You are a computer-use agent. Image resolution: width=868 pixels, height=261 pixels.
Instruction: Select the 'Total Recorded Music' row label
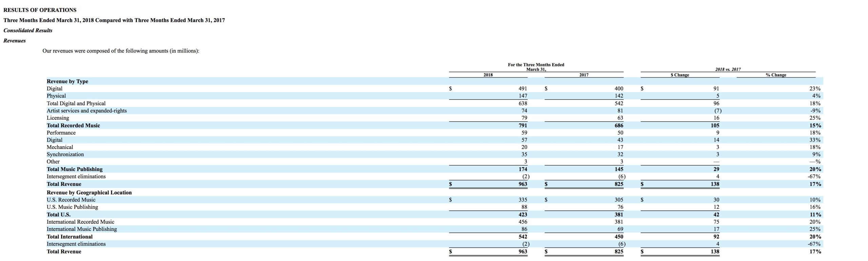(73, 125)
